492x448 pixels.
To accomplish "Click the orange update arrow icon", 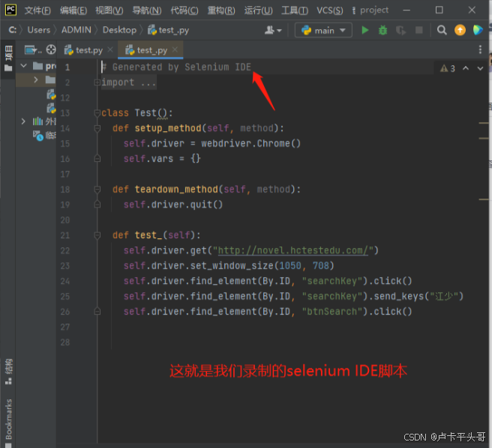I will (460, 30).
